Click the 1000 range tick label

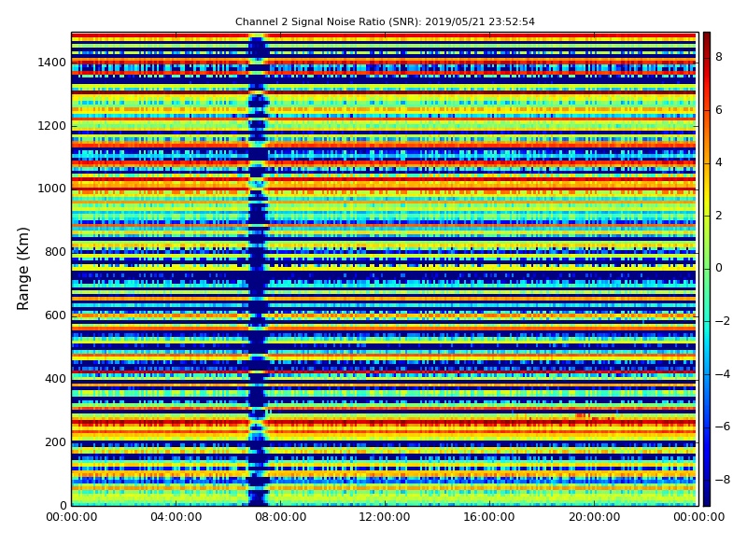[52, 189]
